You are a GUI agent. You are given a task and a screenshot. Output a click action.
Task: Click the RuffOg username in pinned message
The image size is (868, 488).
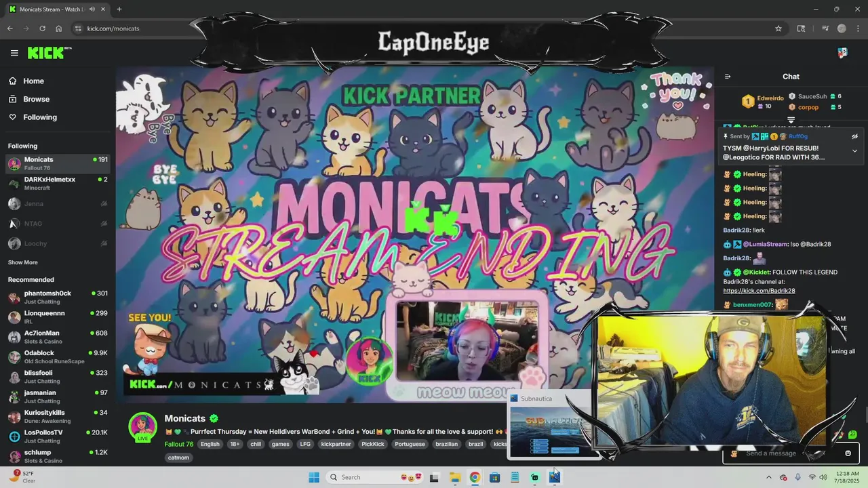(798, 136)
